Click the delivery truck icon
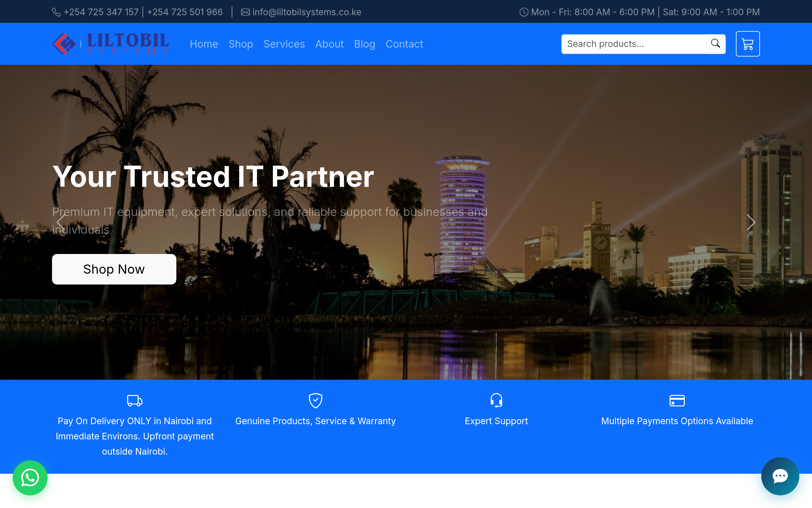 tap(134, 400)
